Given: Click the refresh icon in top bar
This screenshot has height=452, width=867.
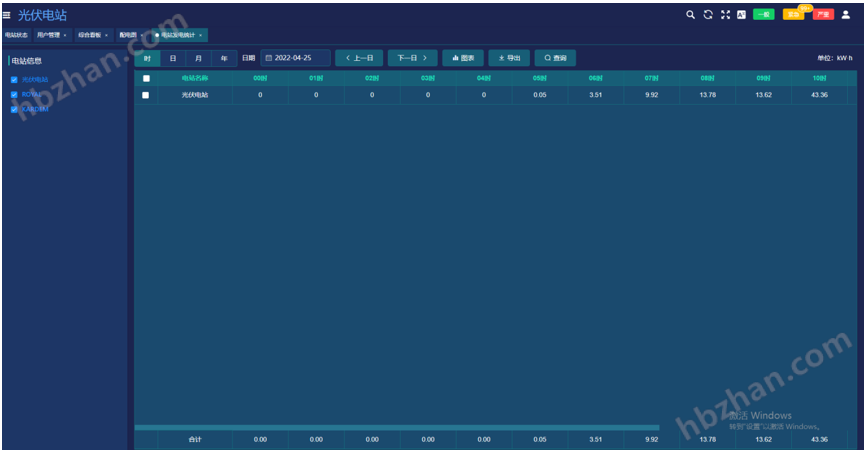Looking at the screenshot, I should pyautogui.click(x=708, y=15).
